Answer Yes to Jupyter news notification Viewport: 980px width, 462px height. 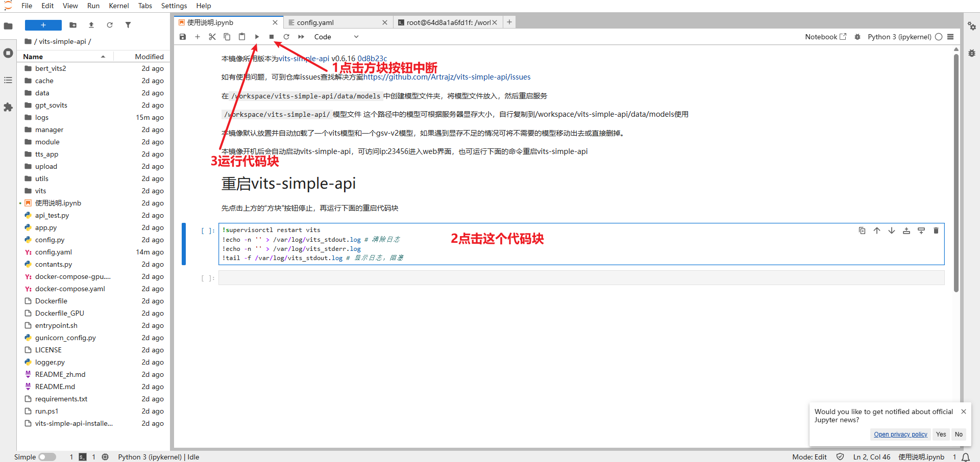[x=941, y=434]
